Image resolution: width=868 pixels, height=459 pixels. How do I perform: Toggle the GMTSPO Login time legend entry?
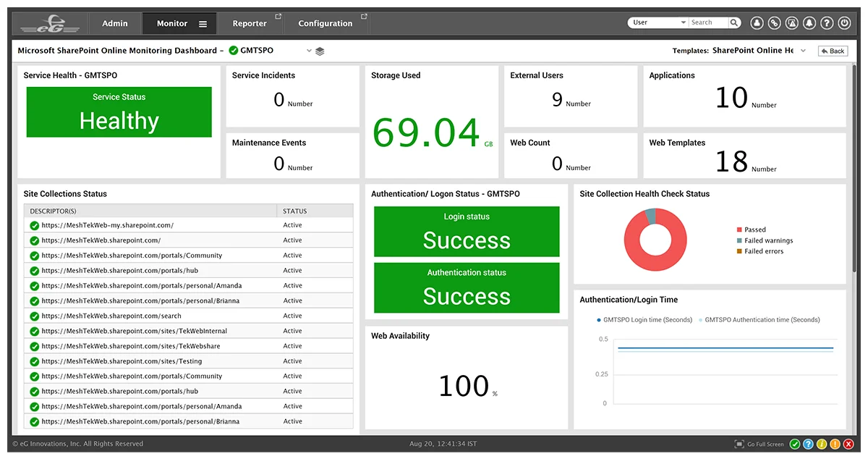click(x=644, y=319)
